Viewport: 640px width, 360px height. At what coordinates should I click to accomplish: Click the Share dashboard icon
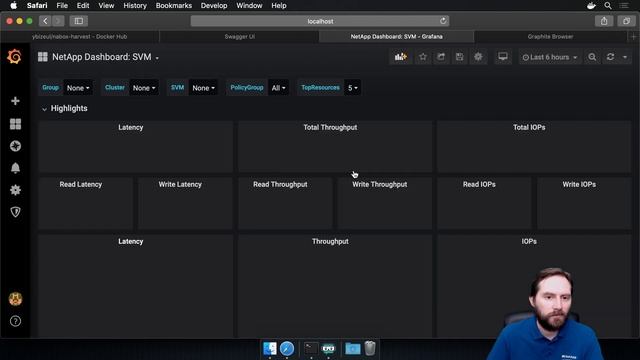point(441,57)
